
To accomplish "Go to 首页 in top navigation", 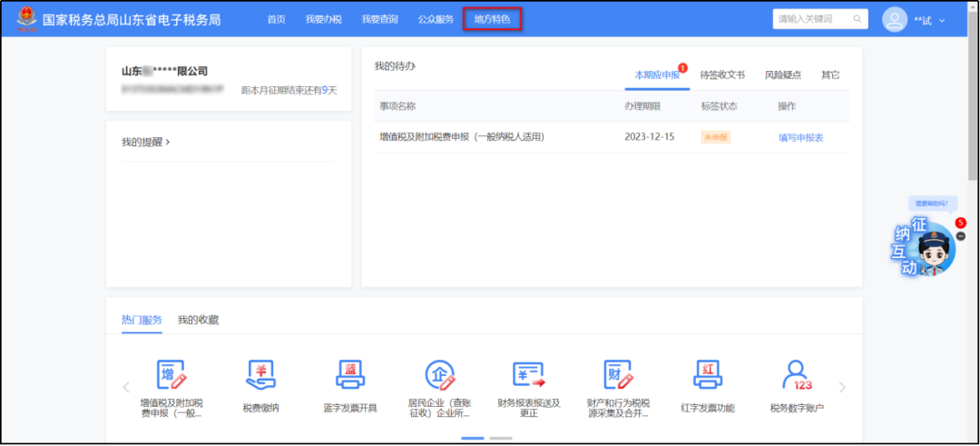I will (276, 19).
